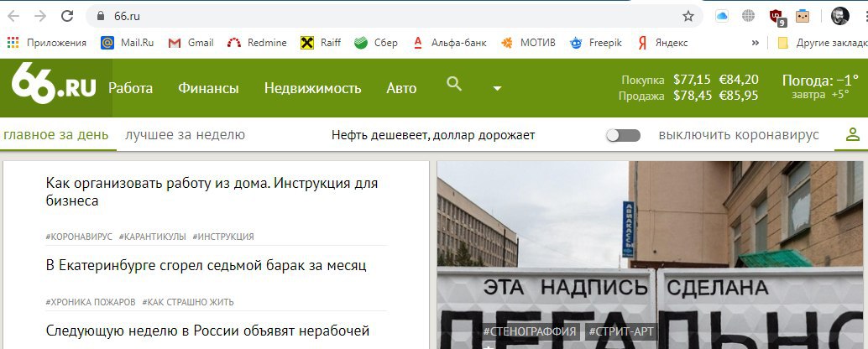Open the МОТИВ bookmark

(x=527, y=43)
